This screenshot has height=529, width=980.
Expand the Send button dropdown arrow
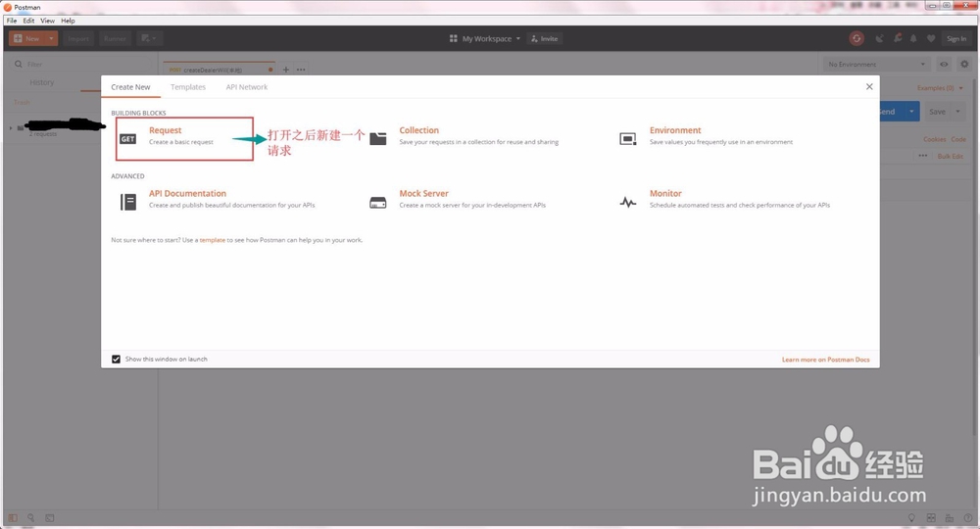click(911, 112)
